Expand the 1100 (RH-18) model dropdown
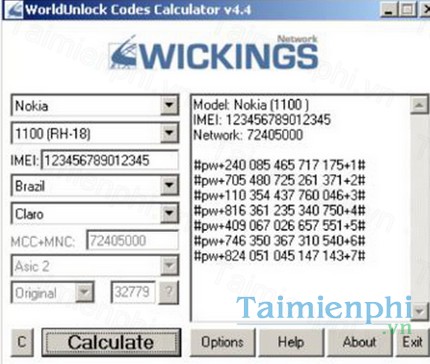Screen dimensions: 430x364 point(169,133)
